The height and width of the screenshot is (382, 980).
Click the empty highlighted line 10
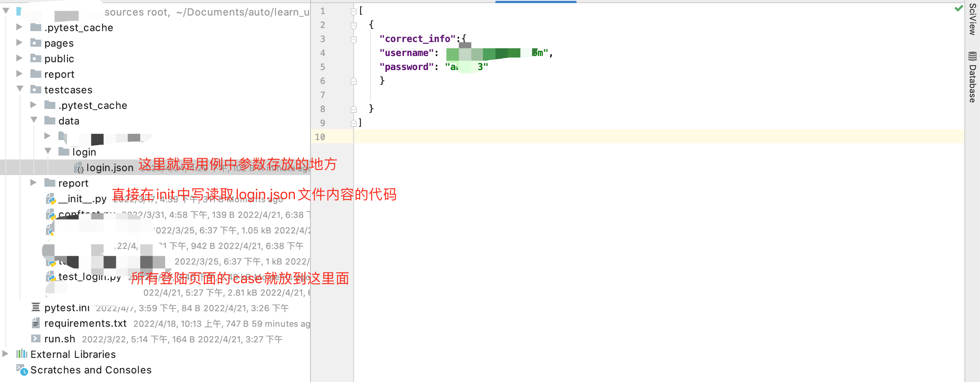(659, 137)
